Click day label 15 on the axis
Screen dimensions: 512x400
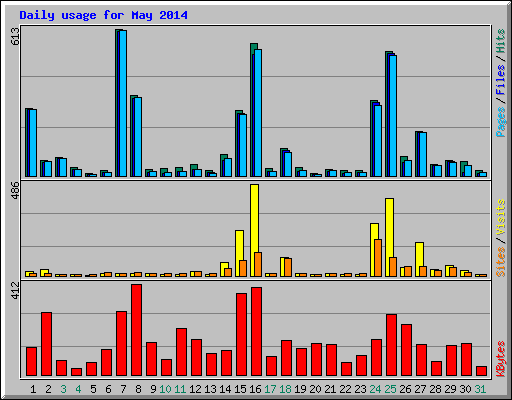tap(240, 389)
